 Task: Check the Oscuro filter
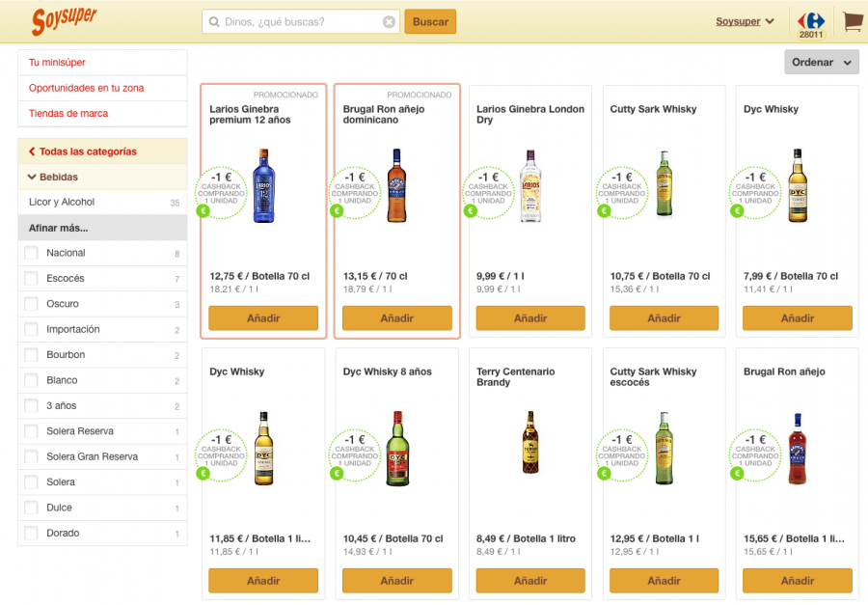31,304
